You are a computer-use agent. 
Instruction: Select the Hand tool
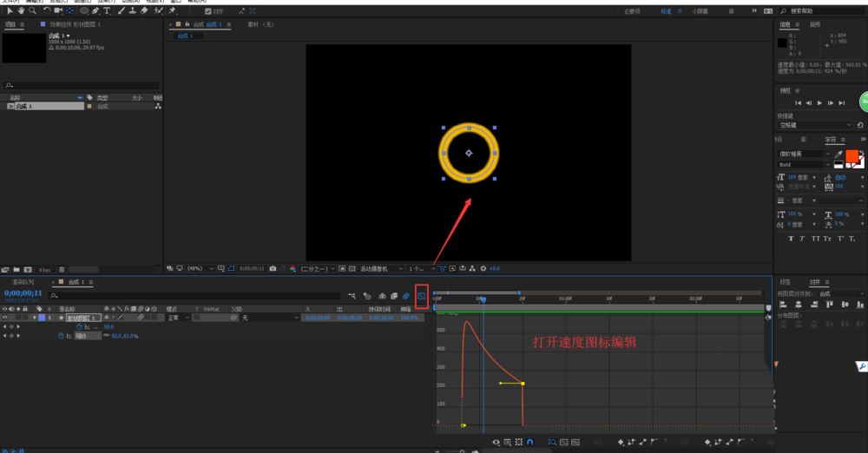pos(21,10)
